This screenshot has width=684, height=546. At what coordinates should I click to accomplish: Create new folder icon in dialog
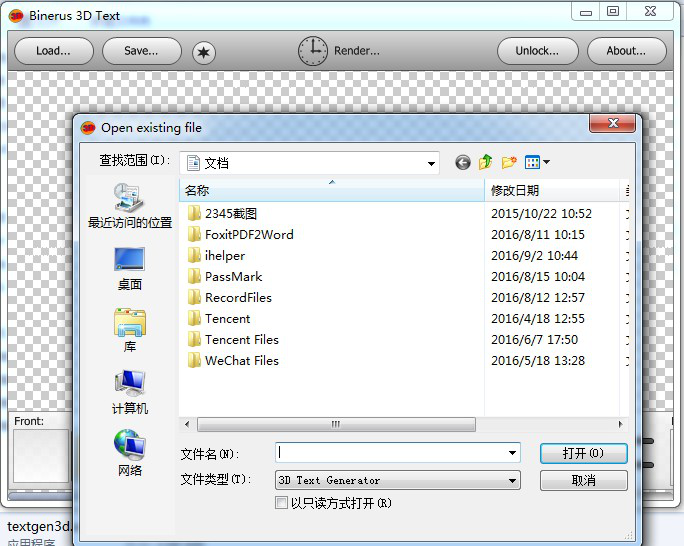tap(509, 163)
